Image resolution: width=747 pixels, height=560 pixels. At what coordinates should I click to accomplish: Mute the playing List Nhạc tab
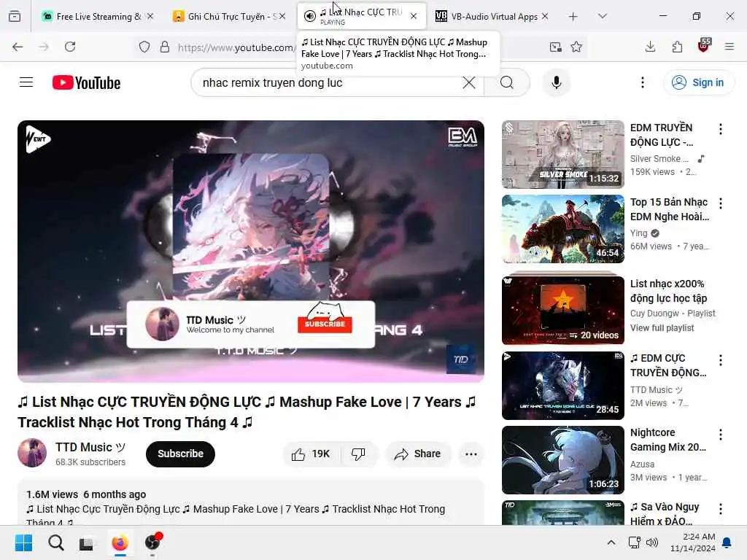coord(309,17)
